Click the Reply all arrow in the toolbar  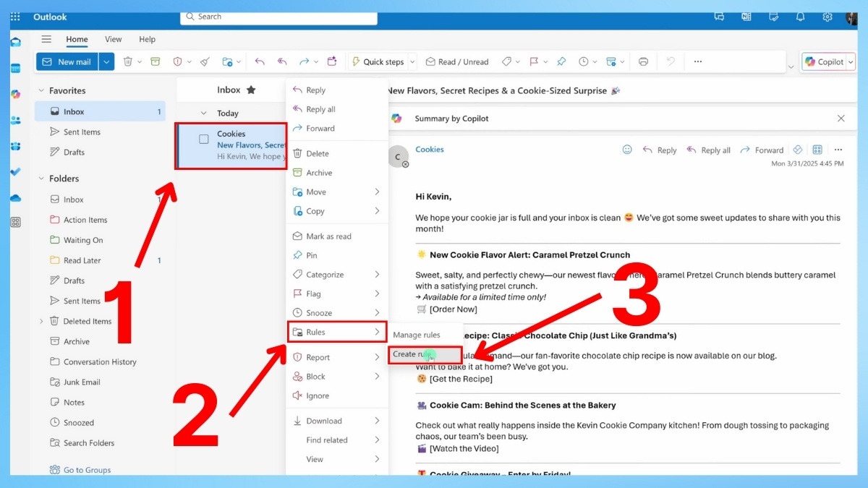[x=282, y=61]
